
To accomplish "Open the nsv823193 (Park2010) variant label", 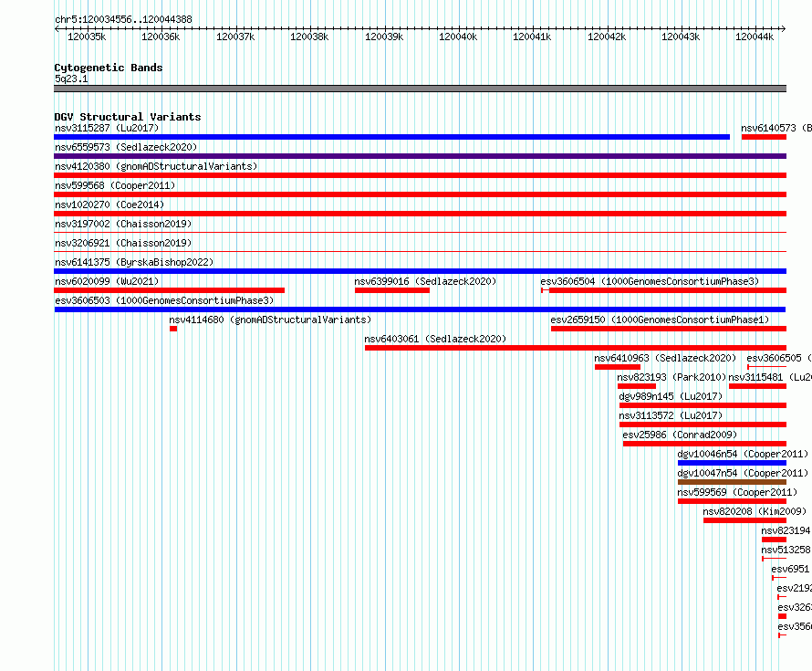I will click(x=671, y=377).
